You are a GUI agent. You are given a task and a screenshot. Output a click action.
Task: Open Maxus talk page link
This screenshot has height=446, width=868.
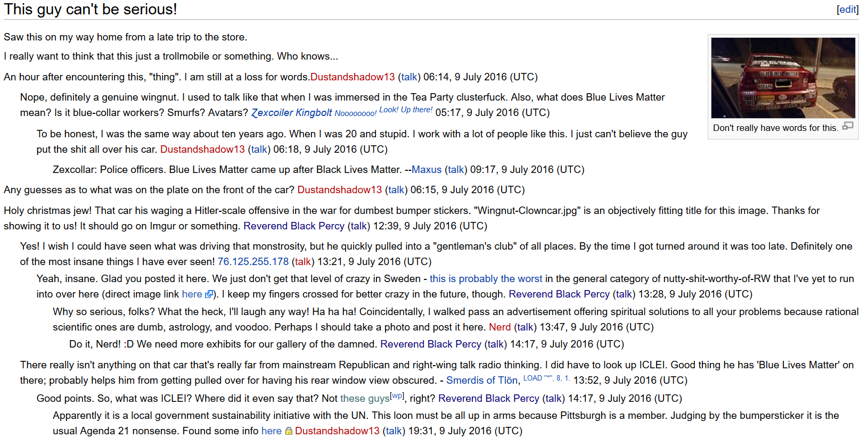point(456,170)
